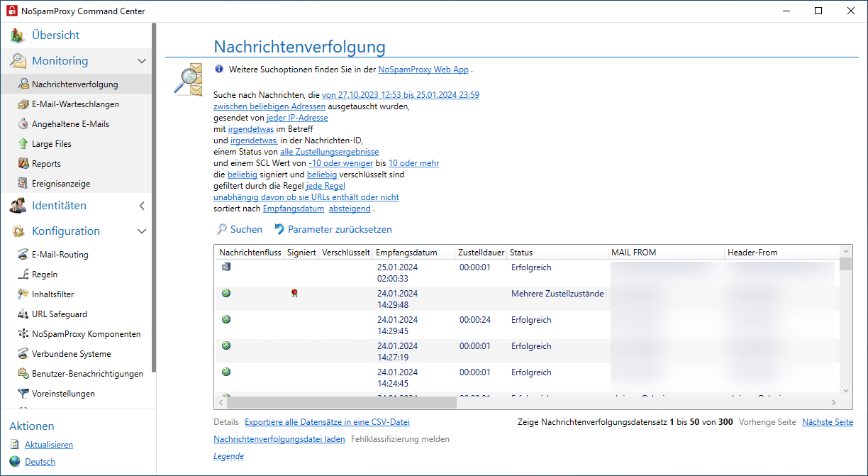
Task: Click the signed certificate icon in row 14:29:48
Action: [294, 293]
